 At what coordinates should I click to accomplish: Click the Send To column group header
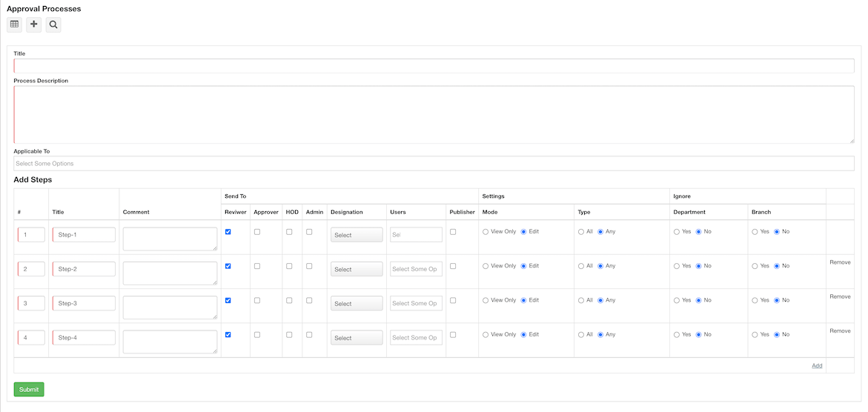(235, 196)
